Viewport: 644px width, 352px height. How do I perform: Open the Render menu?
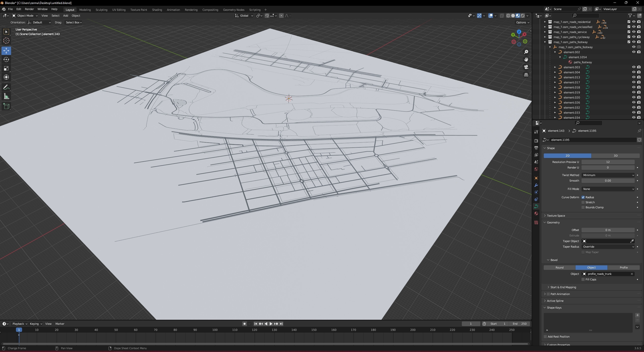[29, 9]
